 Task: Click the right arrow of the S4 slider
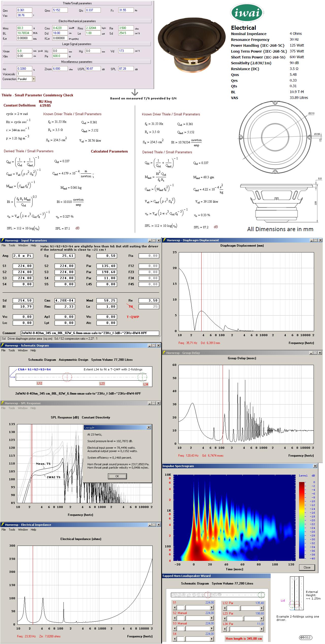(x=212, y=639)
